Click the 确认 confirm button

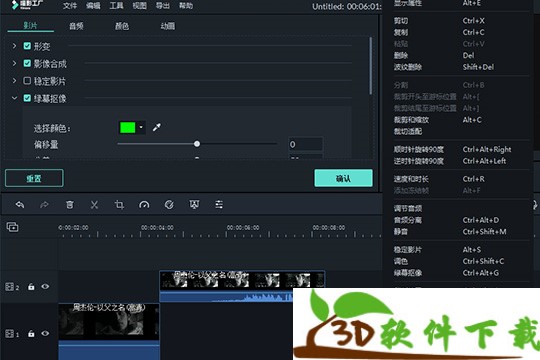tap(343, 178)
